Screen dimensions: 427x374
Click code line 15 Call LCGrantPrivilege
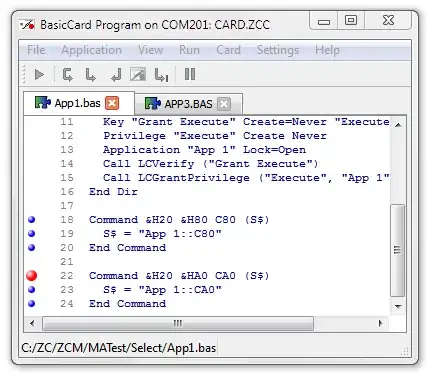246,178
